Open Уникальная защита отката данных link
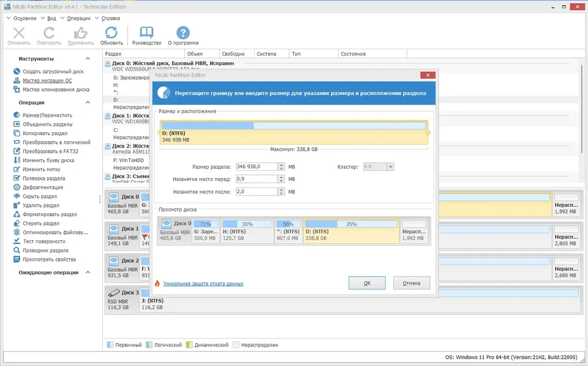 (203, 284)
